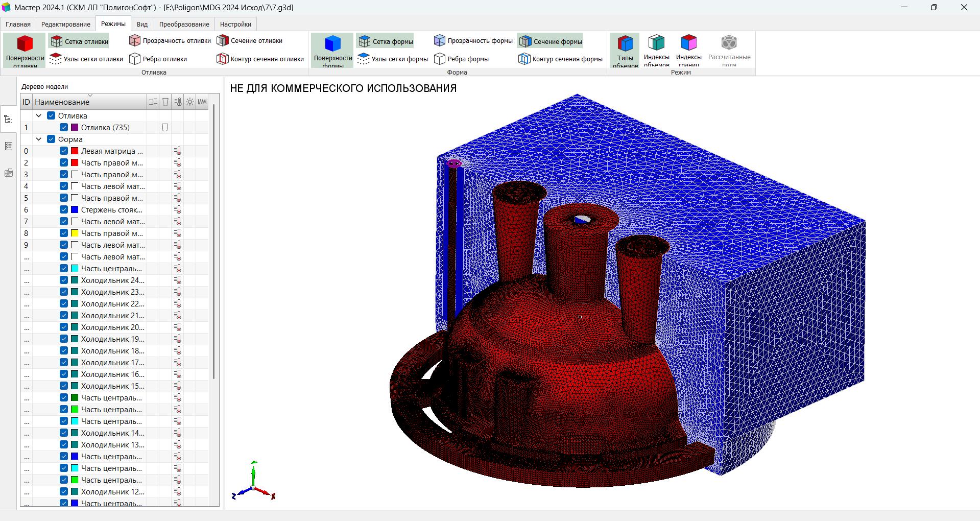Switch to the Режимы tab
This screenshot has height=521, width=980.
(x=113, y=24)
